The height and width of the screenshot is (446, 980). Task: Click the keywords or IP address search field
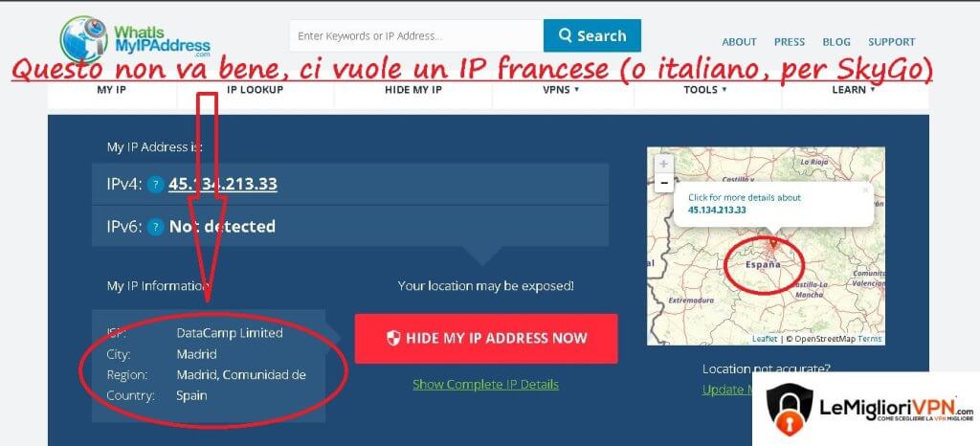[416, 35]
